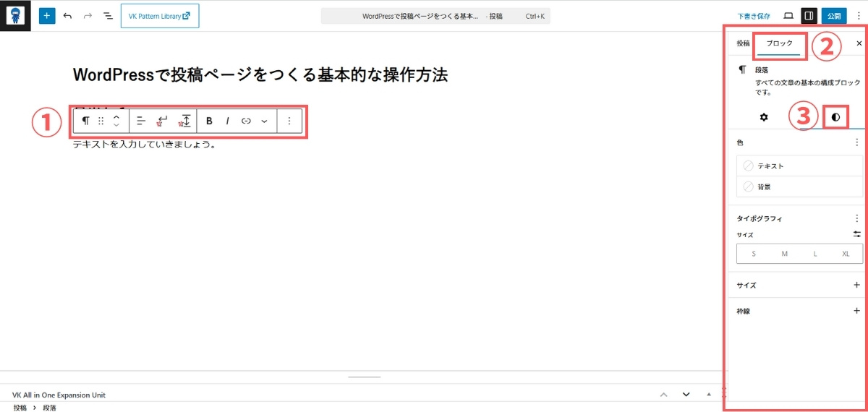868x412 pixels.
Task: Open the preview device view icon
Action: (788, 15)
